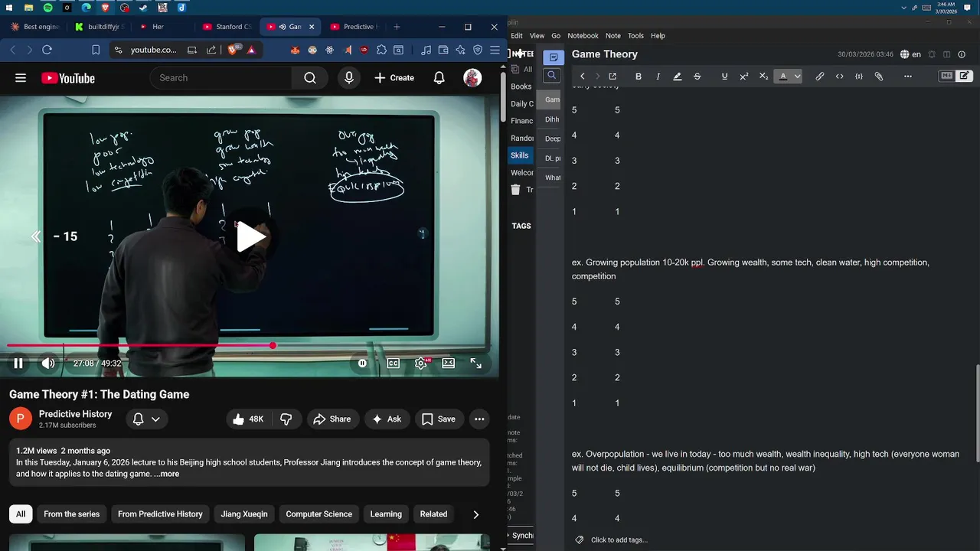
Task: Open Joplin Tools menu
Action: [x=635, y=35]
